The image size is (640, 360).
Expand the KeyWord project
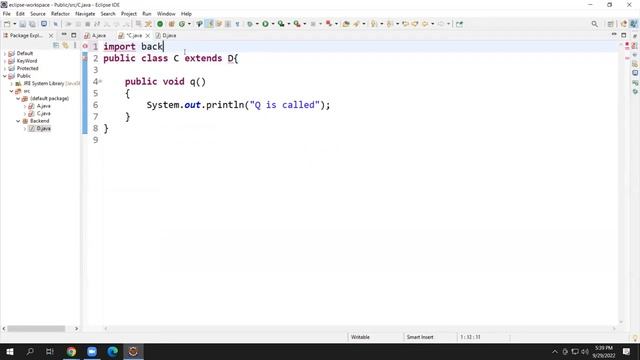pos(5,61)
